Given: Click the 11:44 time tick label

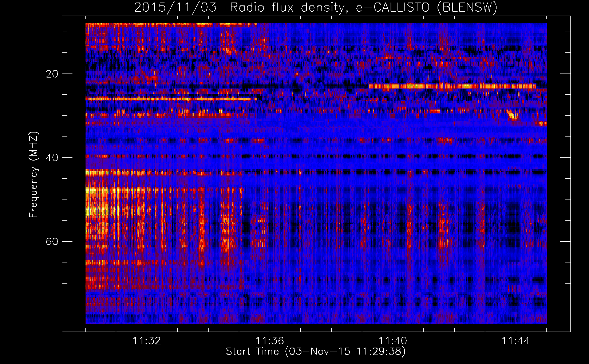Looking at the screenshot, I should coord(516,341).
